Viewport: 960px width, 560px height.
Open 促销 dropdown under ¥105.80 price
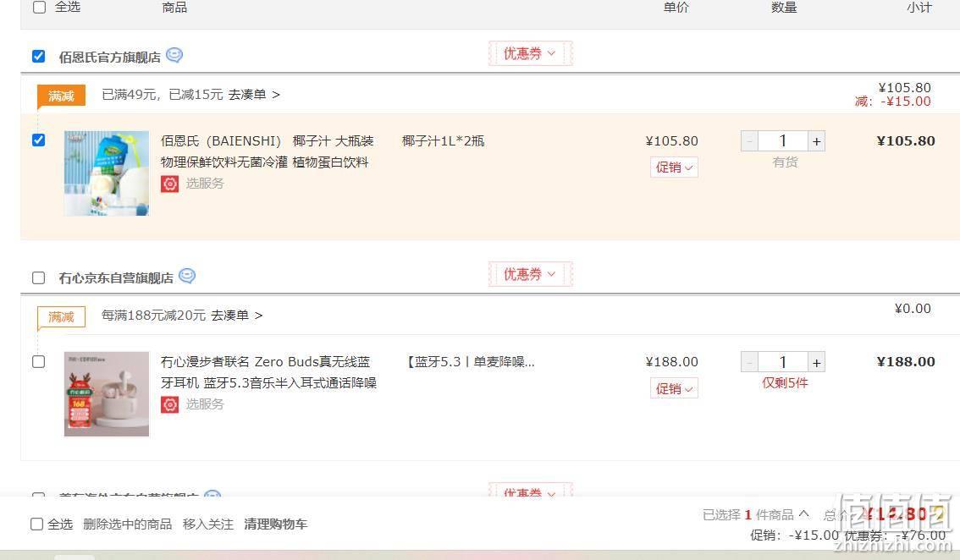[674, 167]
